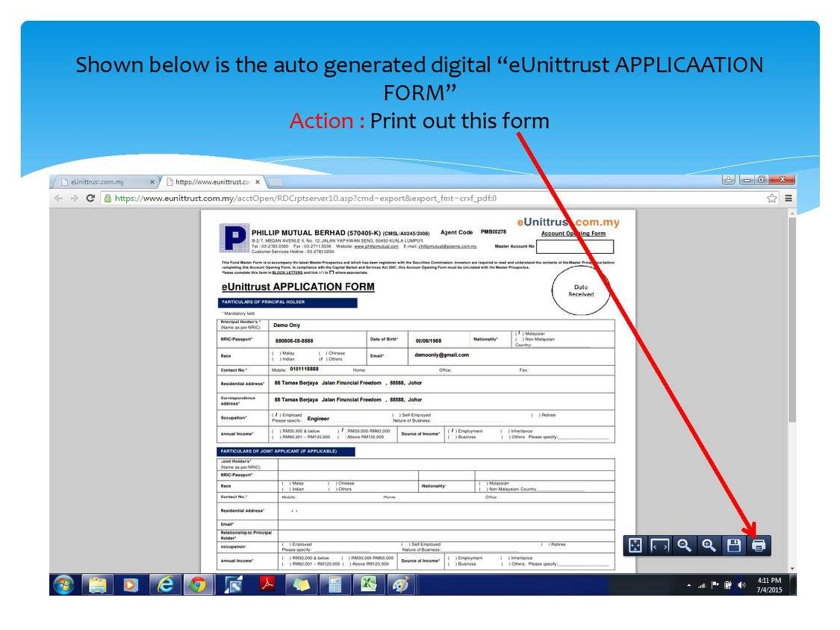Open Action Center flag icon in tray

(715, 585)
